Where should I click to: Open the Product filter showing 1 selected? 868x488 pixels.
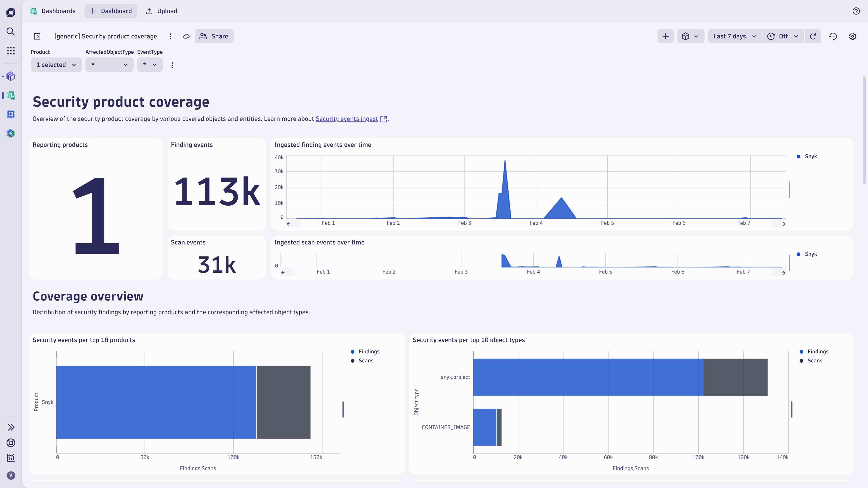coord(56,65)
